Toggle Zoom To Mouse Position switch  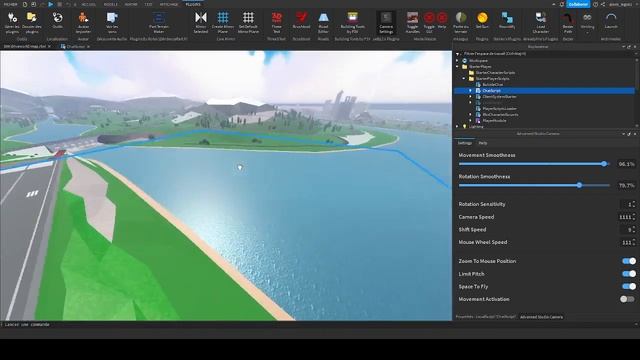[x=629, y=261]
